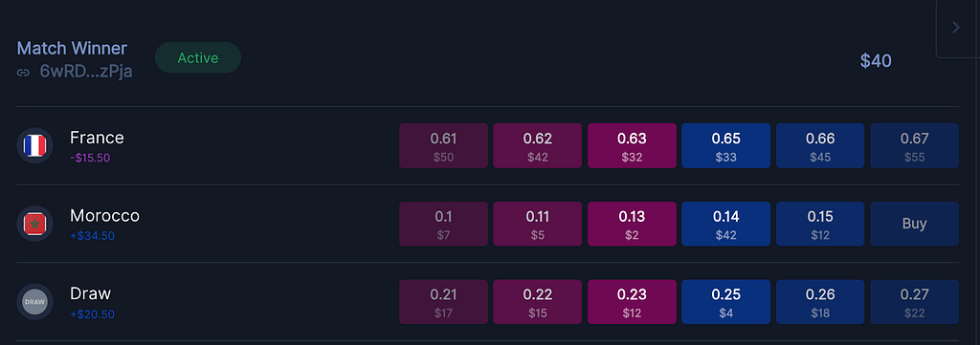Image resolution: width=980 pixels, height=345 pixels.
Task: Select France 0.65 buy price cell
Action: point(725,145)
